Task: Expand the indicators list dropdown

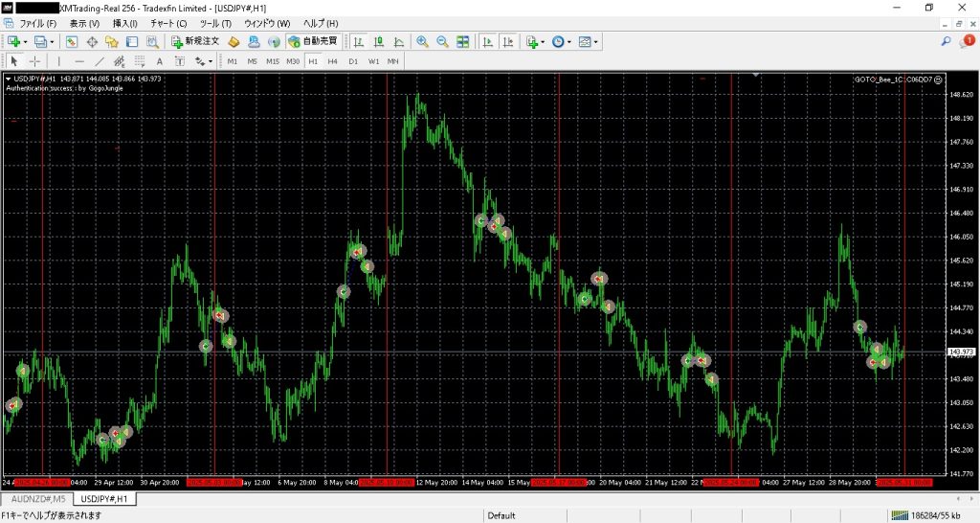Action: (543, 42)
